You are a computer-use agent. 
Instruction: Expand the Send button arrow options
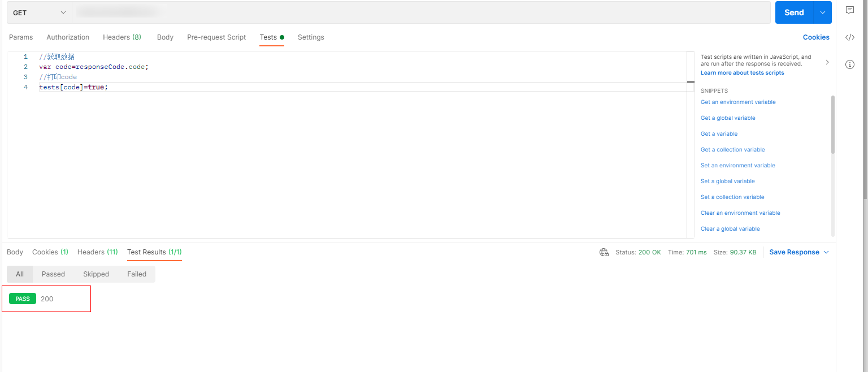coord(822,12)
